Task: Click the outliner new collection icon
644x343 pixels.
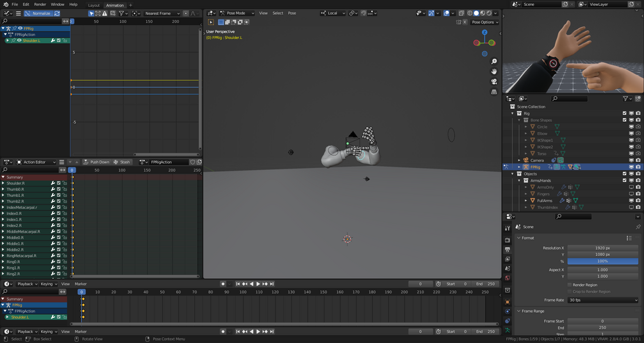Action: point(638,99)
